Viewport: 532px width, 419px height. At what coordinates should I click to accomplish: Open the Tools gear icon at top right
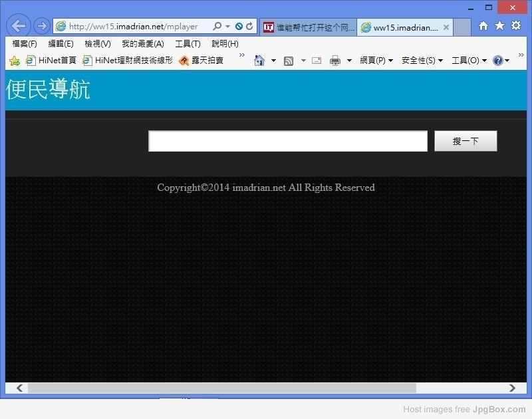coord(516,26)
